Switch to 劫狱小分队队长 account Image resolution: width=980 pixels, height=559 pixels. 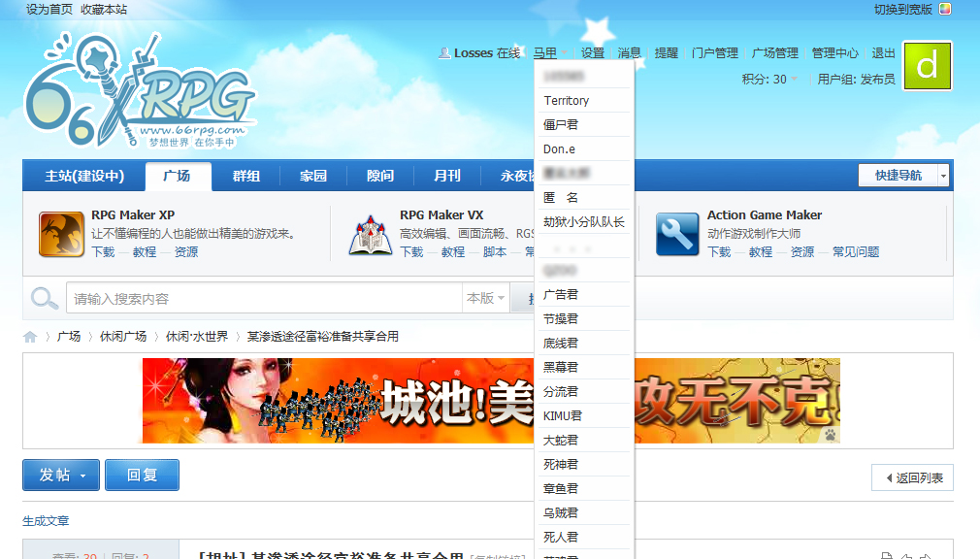[584, 222]
